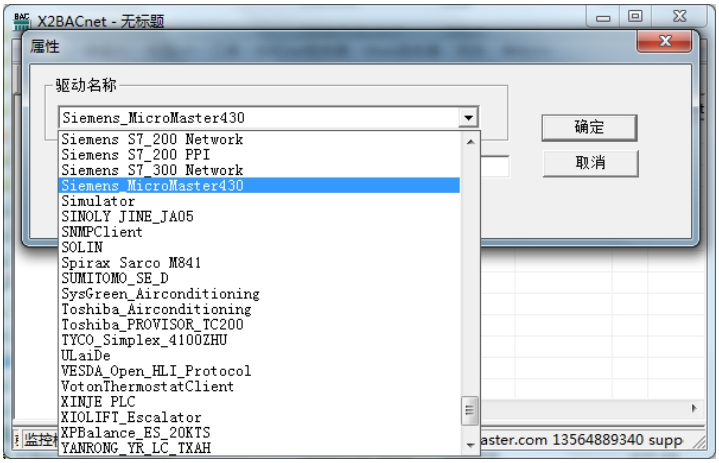Choose SysGreen_Airconditioning driver
The height and width of the screenshot is (463, 719).
tap(259, 293)
